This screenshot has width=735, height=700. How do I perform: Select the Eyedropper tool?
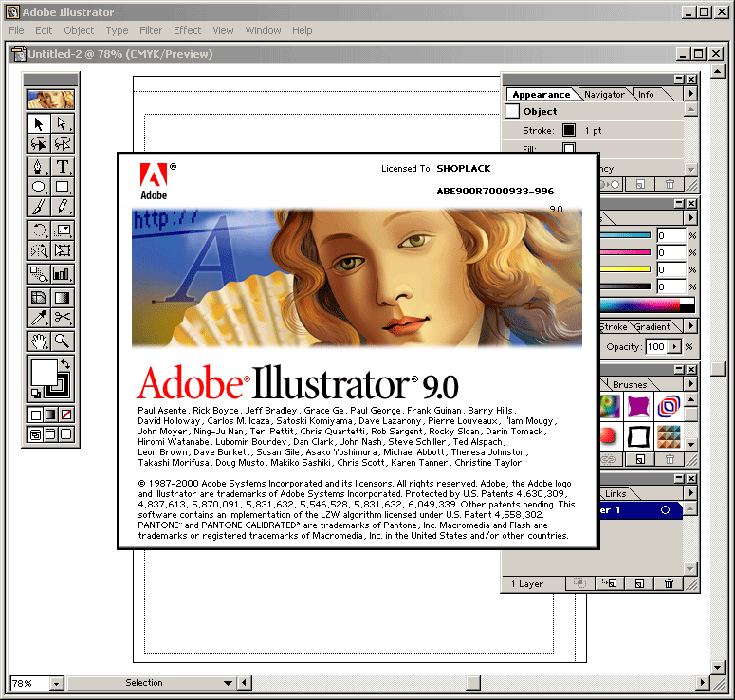(39, 318)
